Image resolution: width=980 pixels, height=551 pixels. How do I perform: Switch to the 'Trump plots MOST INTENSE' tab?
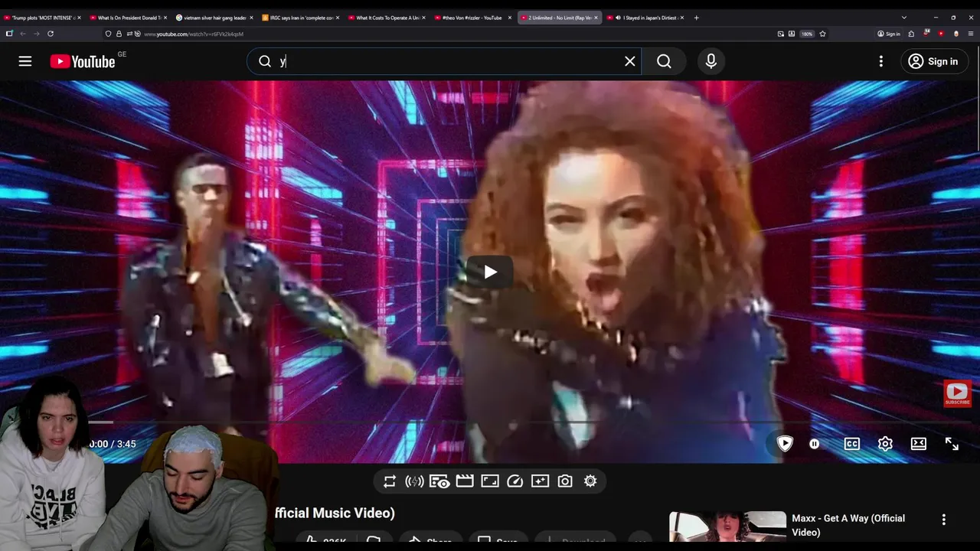tap(43, 18)
